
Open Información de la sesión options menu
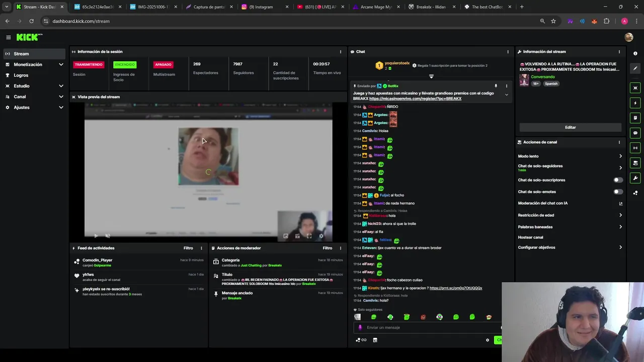(341, 52)
